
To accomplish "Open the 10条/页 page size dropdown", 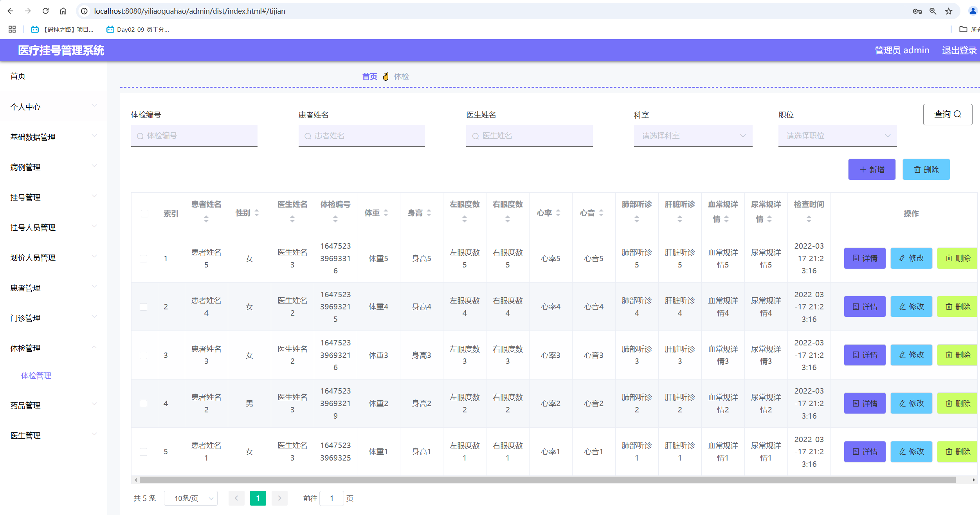I will 191,498.
